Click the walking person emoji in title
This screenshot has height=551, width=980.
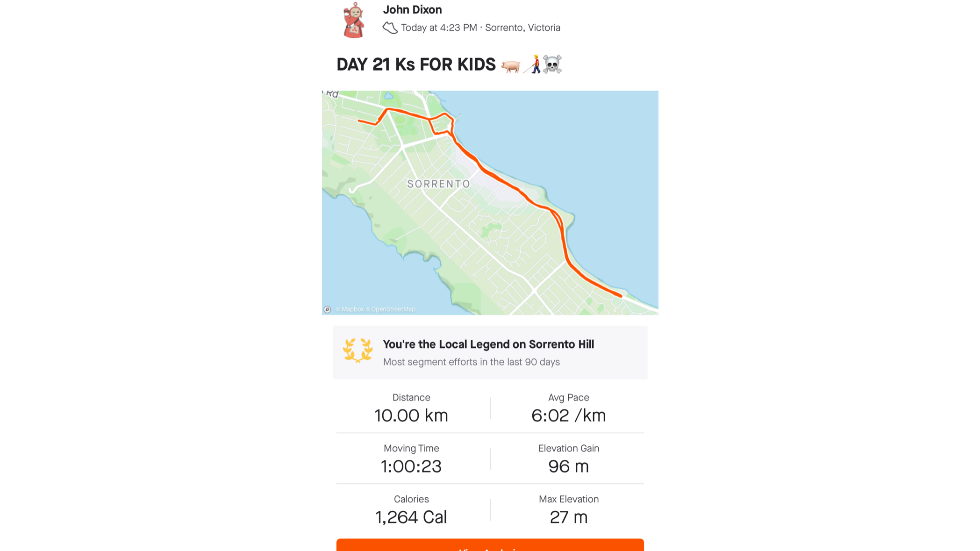click(x=533, y=64)
